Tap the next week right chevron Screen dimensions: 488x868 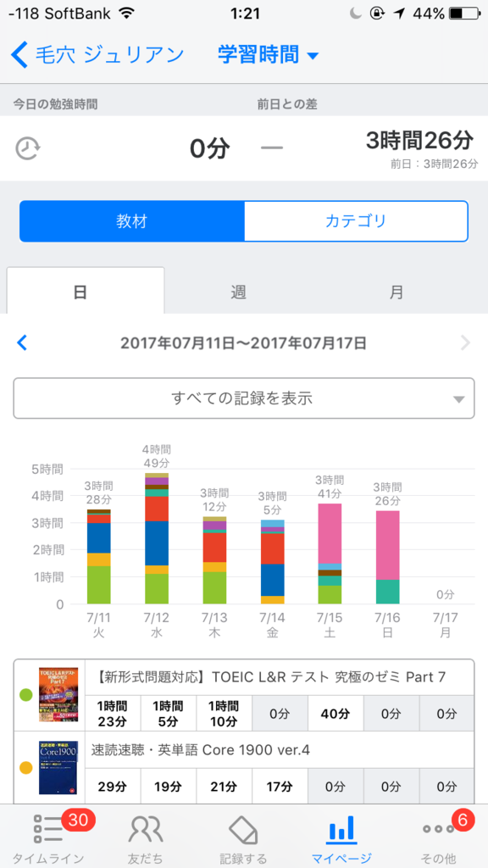[x=466, y=343]
